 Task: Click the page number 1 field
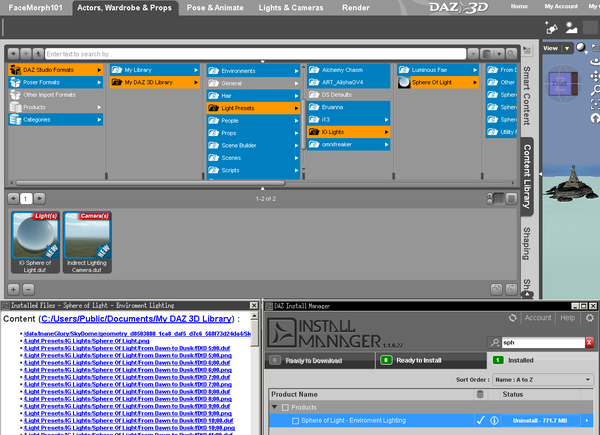tap(26, 199)
